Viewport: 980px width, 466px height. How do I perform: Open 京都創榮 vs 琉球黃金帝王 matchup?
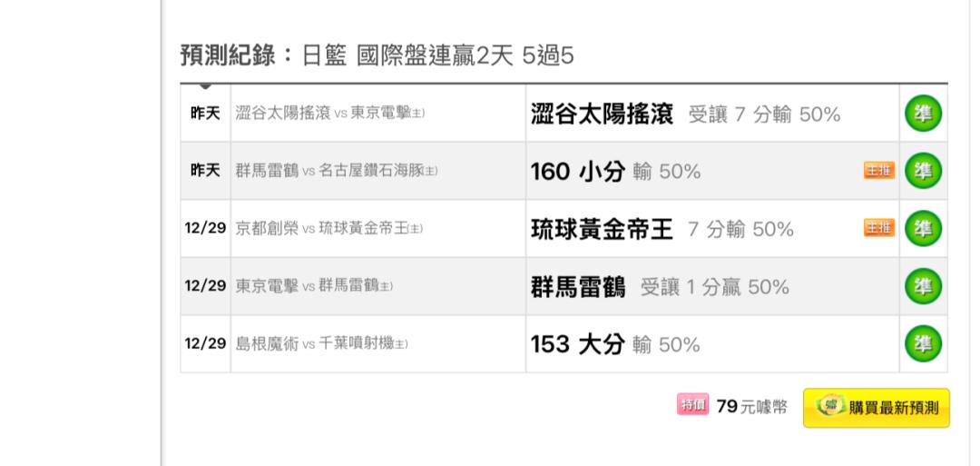point(329,228)
